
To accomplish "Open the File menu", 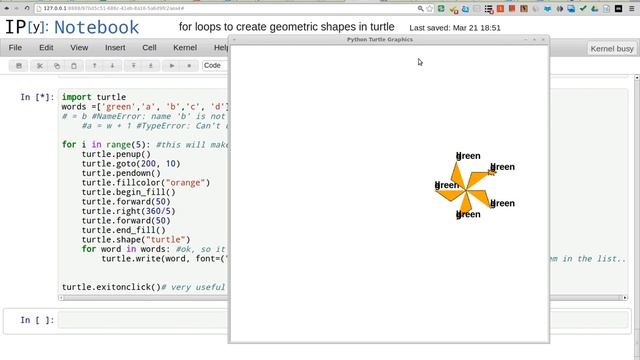I will 16,48.
